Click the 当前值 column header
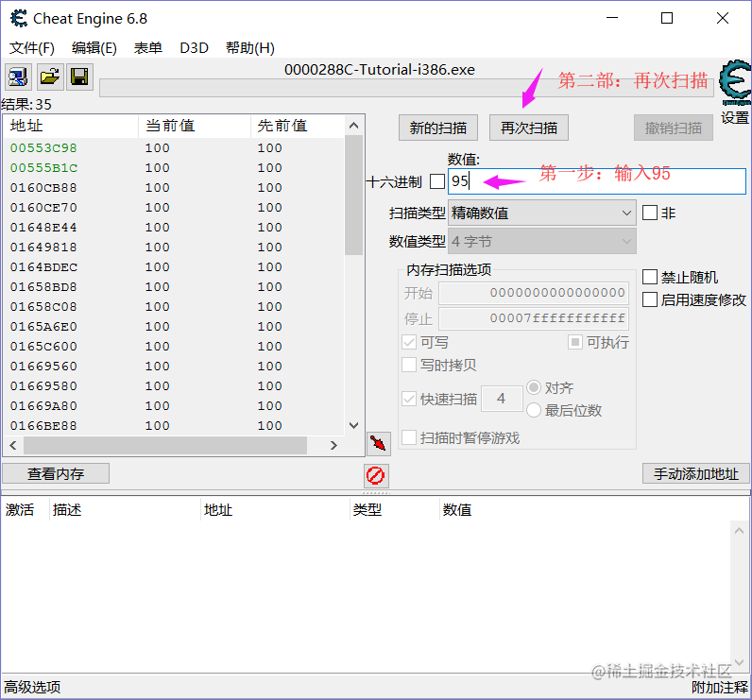The width and height of the screenshot is (752, 700). click(195, 126)
